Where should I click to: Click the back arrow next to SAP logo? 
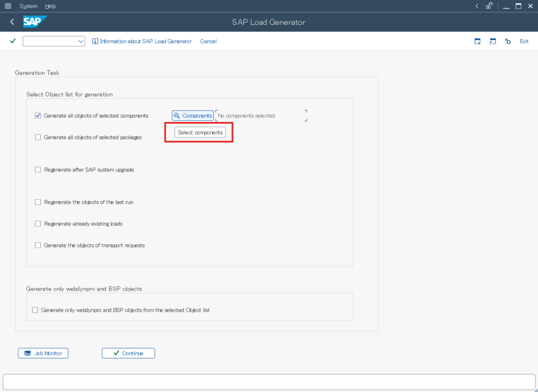pyautogui.click(x=12, y=22)
